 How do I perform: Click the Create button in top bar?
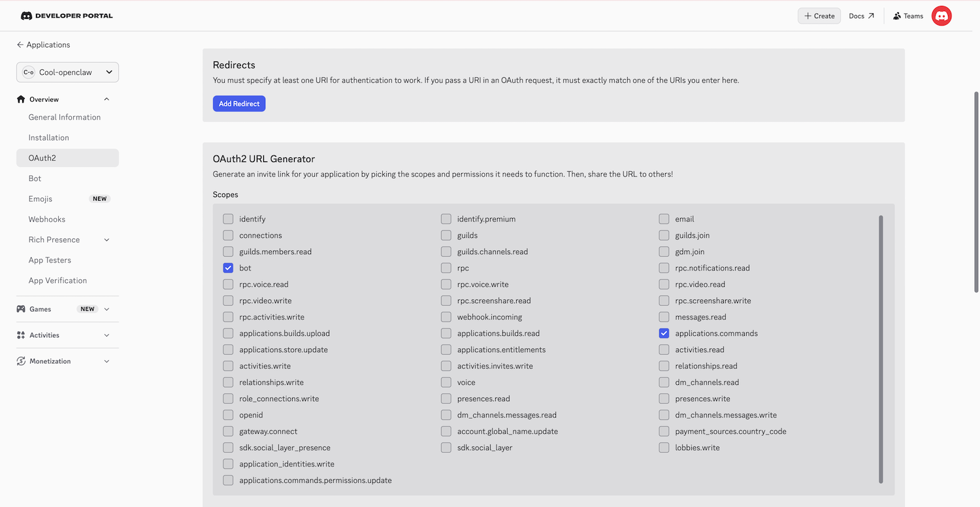(x=819, y=15)
